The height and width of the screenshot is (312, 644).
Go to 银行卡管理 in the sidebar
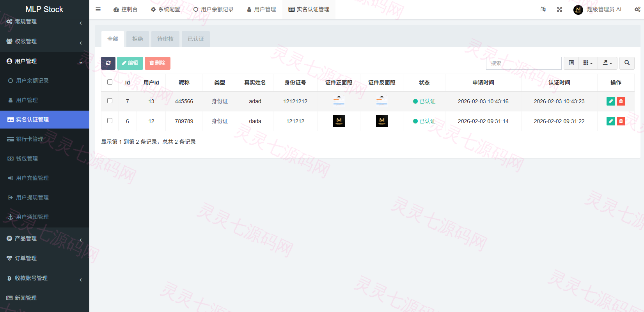click(44, 139)
